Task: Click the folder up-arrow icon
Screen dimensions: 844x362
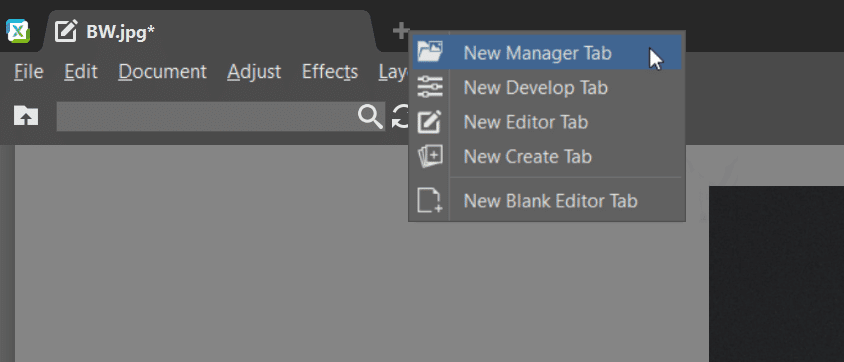Action: 26,115
